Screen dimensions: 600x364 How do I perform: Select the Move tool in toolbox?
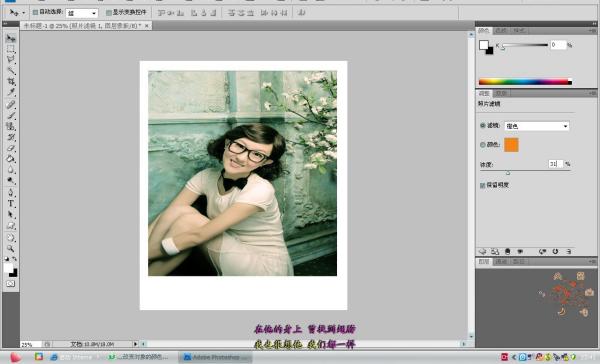pyautogui.click(x=11, y=38)
